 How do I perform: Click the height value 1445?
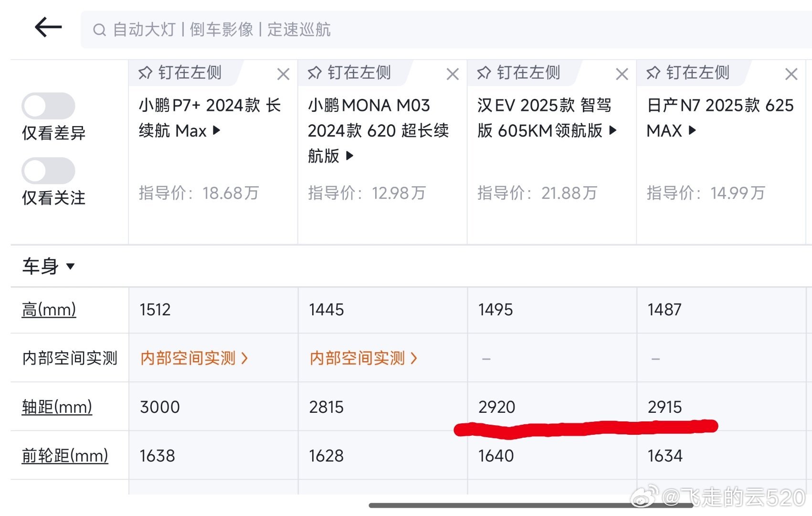326,310
